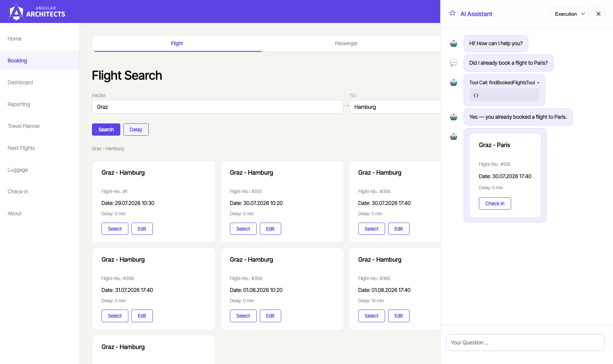Open Check-in in the sidebar

point(40,192)
